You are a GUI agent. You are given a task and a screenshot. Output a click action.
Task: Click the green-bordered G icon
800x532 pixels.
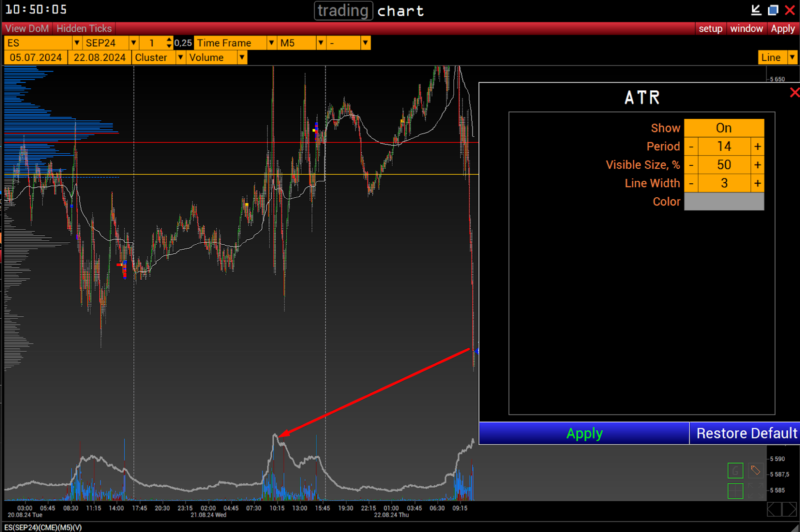pyautogui.click(x=735, y=471)
